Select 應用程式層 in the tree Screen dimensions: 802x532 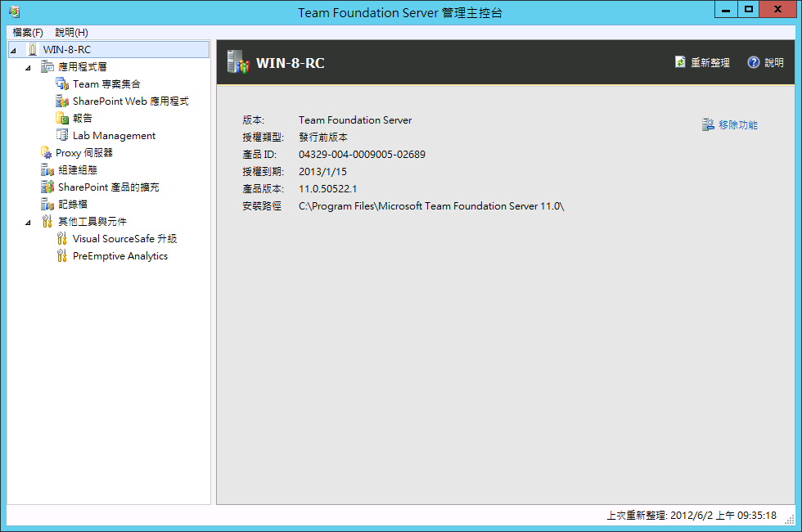(83, 66)
